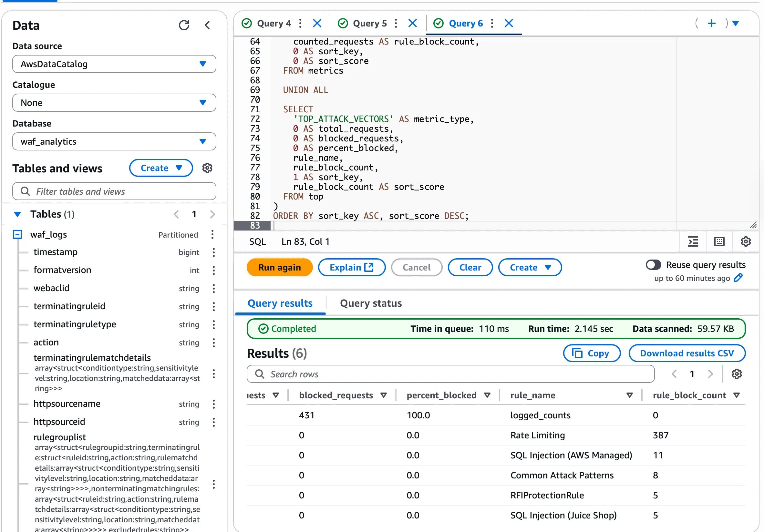The height and width of the screenshot is (532, 764).
Task: Add a new query tab
Action: [x=711, y=23]
